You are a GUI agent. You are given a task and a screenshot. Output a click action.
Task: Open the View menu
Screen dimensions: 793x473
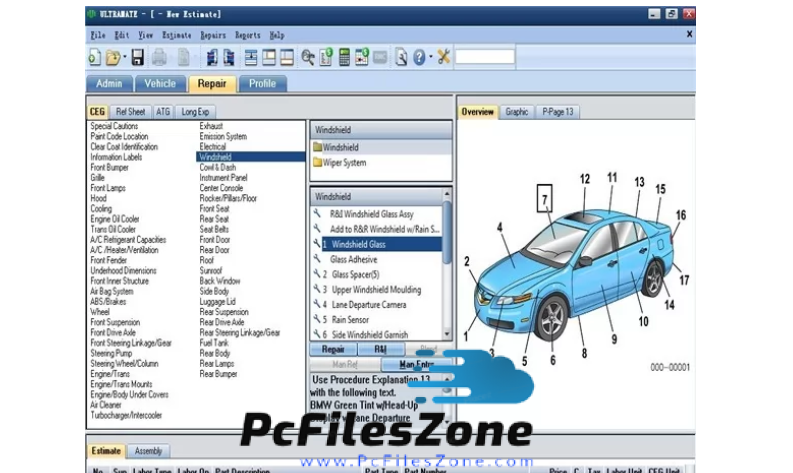coord(146,35)
